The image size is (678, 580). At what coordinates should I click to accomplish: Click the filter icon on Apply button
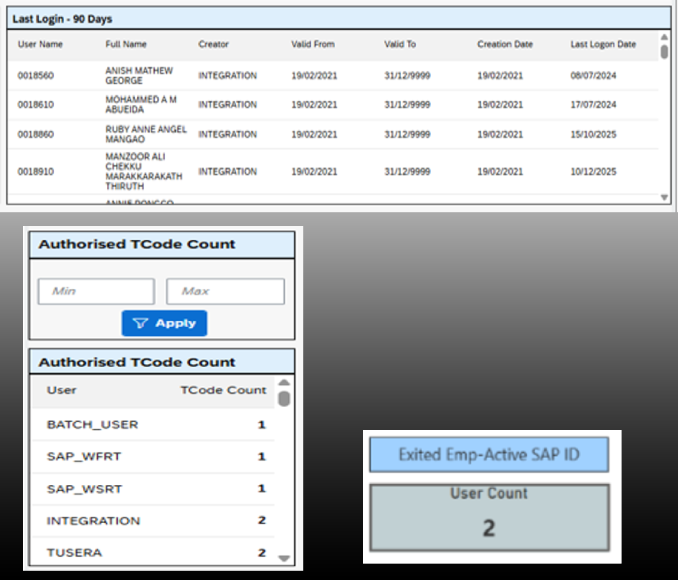pyautogui.click(x=140, y=323)
